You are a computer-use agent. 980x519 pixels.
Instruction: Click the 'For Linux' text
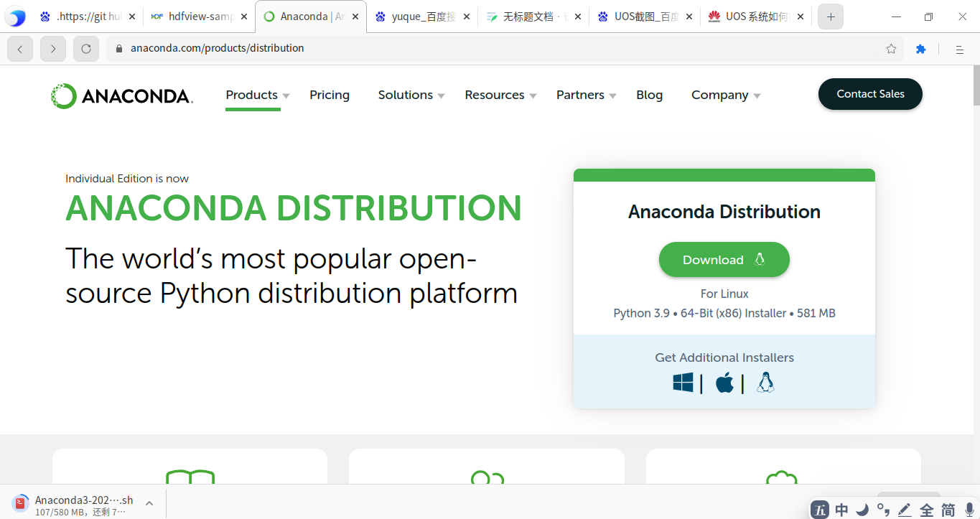click(x=724, y=294)
